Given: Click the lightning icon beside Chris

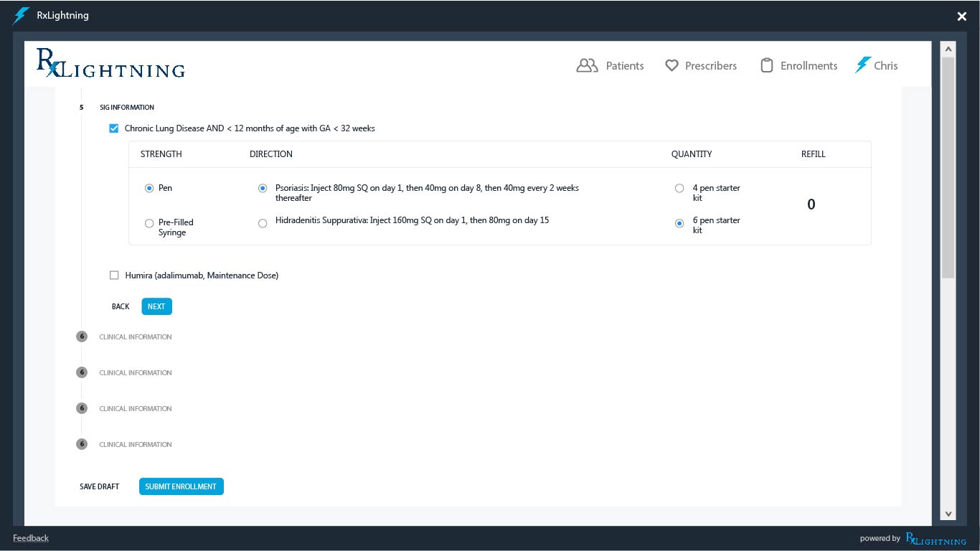Looking at the screenshot, I should [862, 65].
